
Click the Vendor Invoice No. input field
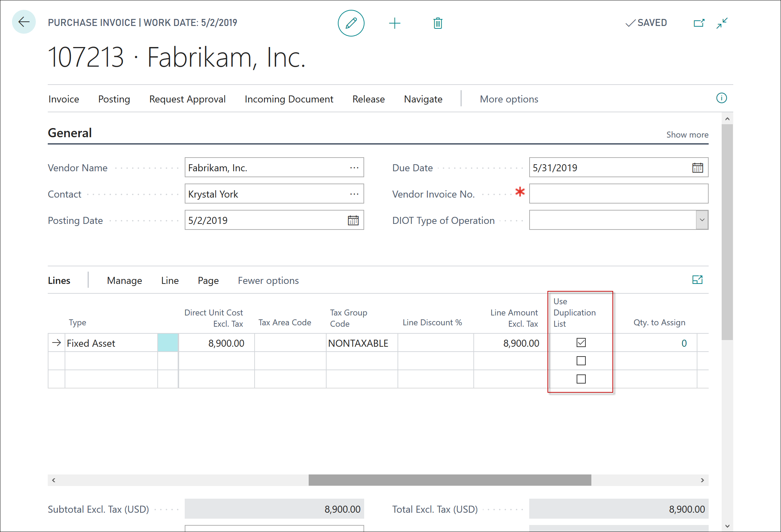(x=618, y=194)
